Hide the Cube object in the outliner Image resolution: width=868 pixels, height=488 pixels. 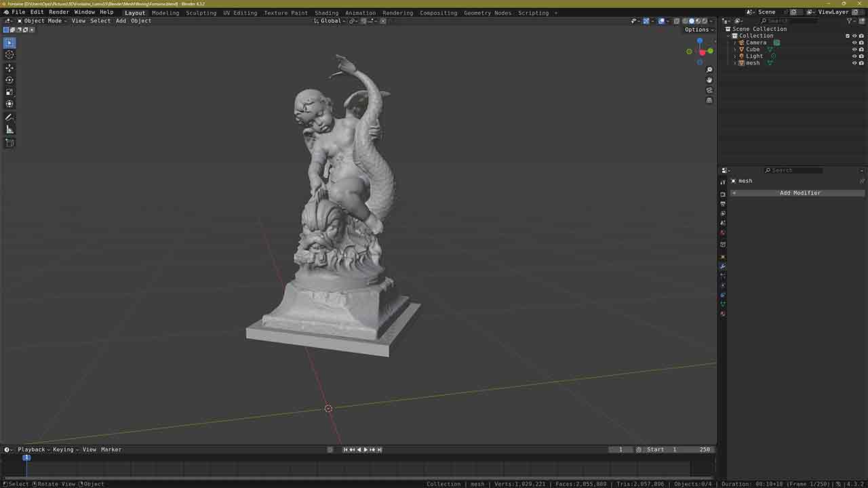(x=854, y=49)
